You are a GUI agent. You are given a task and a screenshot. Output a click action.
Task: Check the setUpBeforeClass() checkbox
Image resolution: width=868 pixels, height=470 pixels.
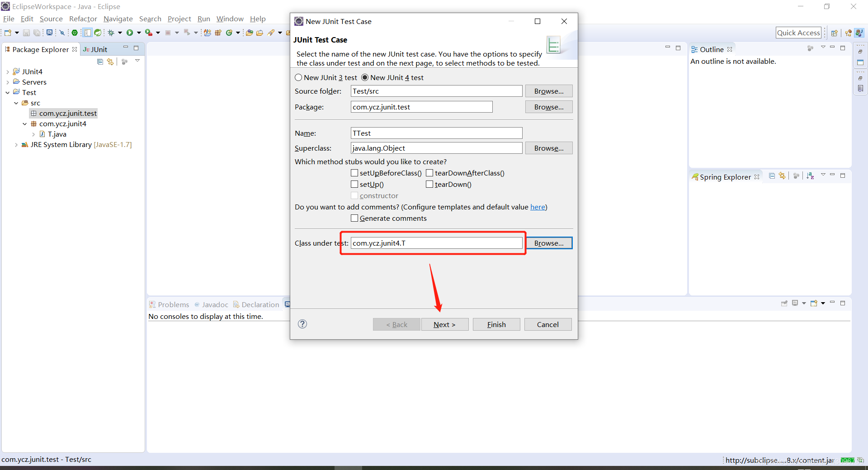click(x=354, y=173)
